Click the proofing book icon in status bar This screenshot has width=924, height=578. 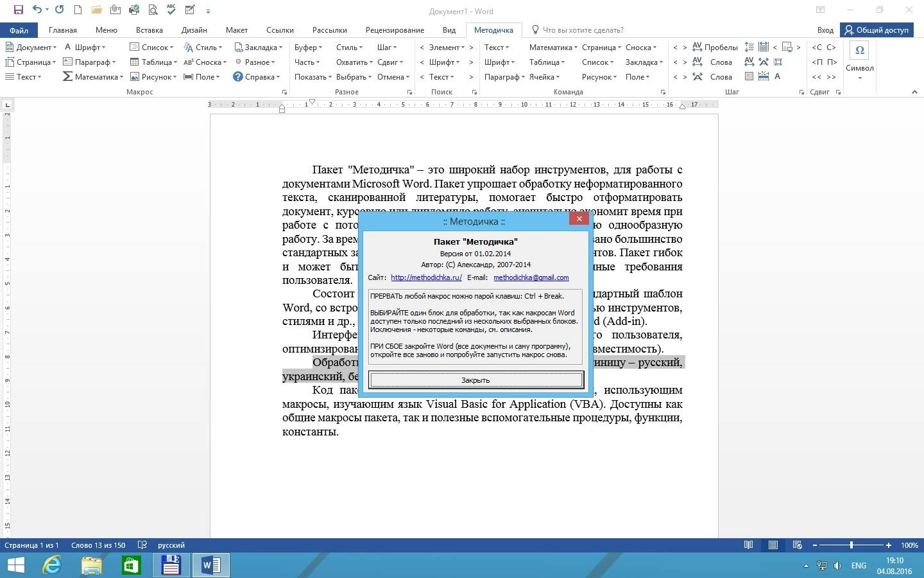tap(142, 545)
